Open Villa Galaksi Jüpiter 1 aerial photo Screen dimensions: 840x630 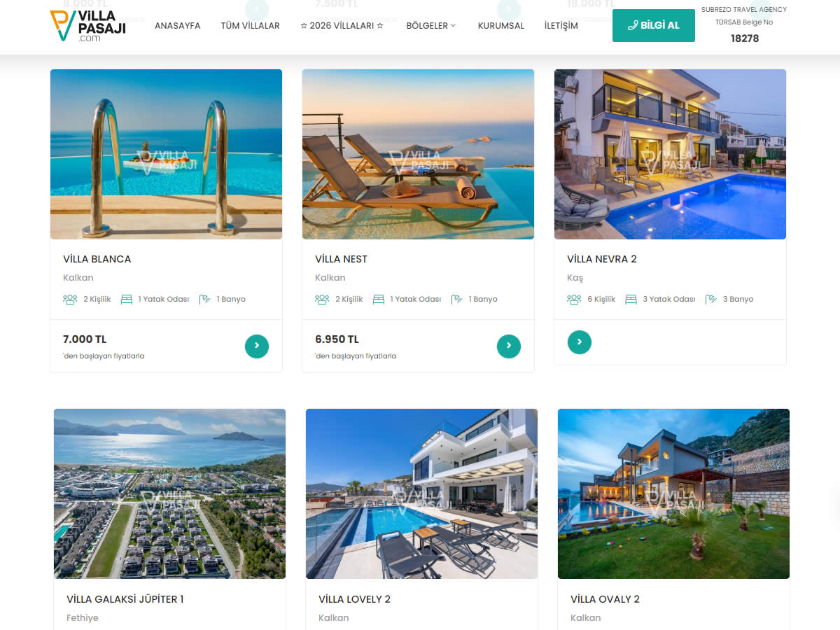click(x=170, y=493)
